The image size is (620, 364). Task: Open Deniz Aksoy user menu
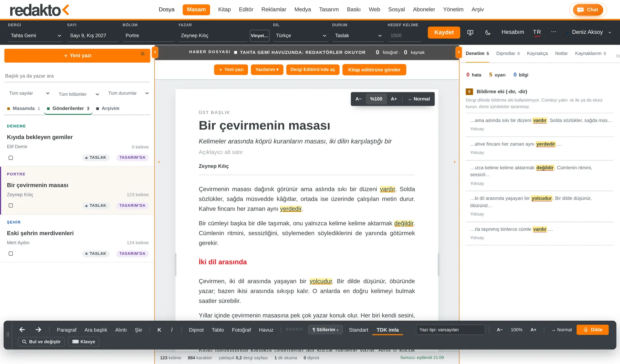click(x=589, y=32)
